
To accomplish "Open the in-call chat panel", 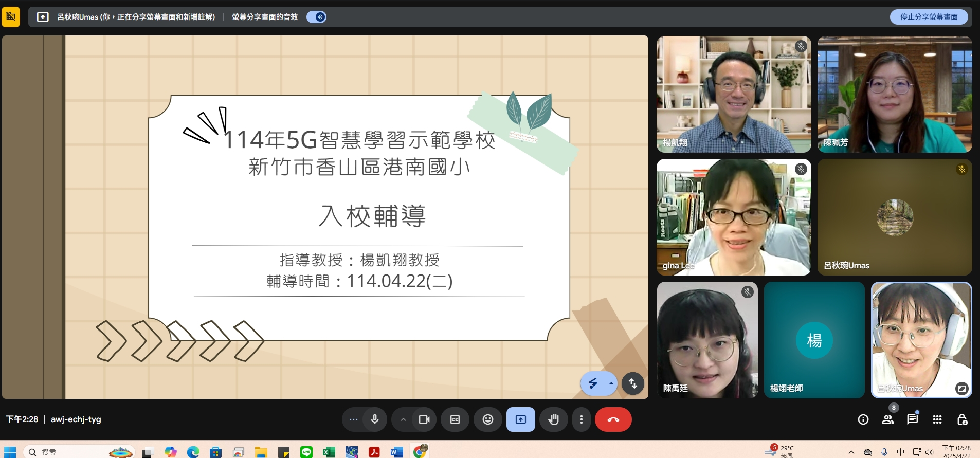I will click(x=913, y=419).
